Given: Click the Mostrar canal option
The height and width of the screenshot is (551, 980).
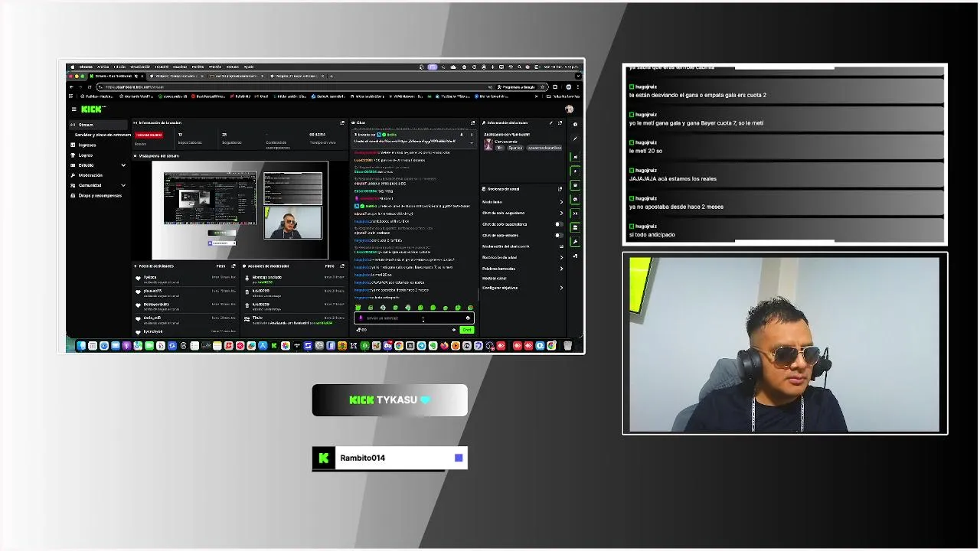Looking at the screenshot, I should [x=494, y=278].
